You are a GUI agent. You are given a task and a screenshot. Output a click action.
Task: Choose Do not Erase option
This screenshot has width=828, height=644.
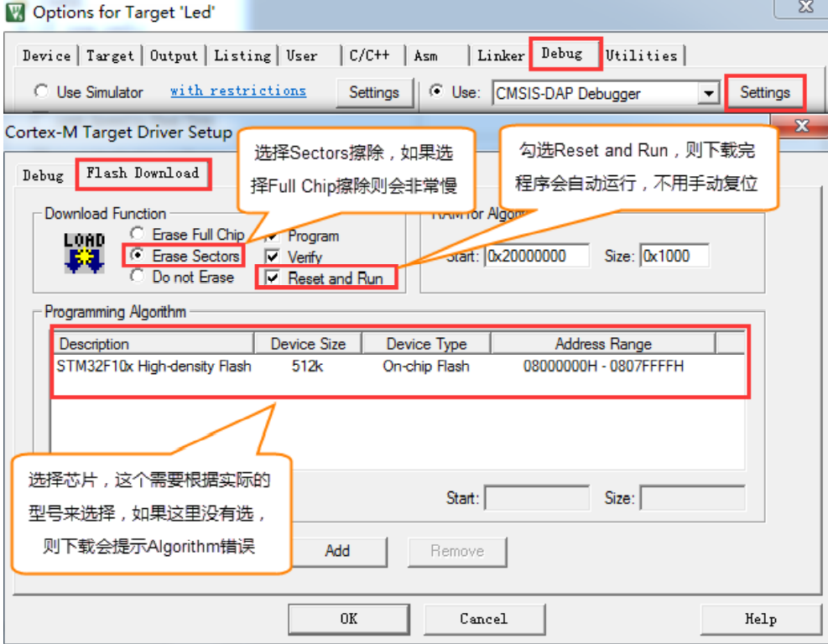138,276
